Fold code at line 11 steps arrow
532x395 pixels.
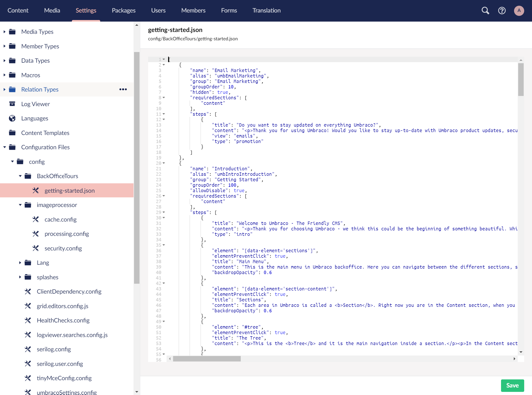[164, 114]
